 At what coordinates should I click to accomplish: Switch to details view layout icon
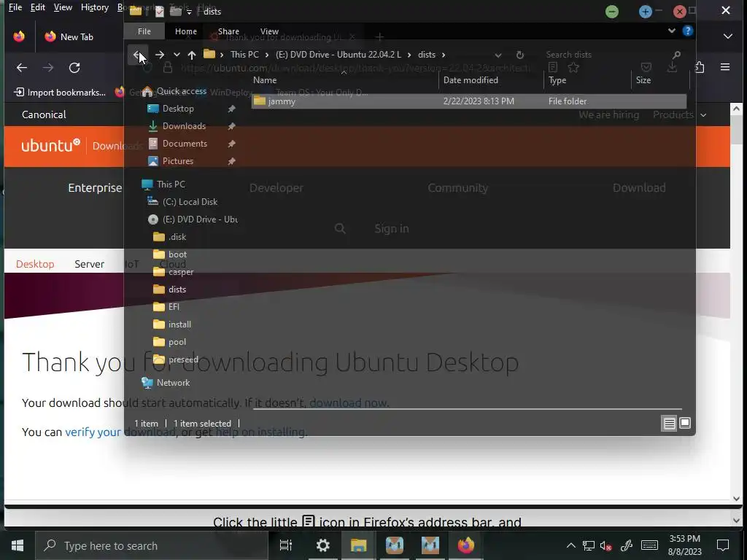tap(670, 424)
